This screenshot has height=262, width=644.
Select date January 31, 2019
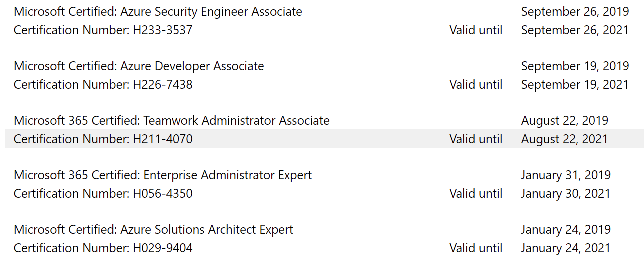tap(566, 175)
